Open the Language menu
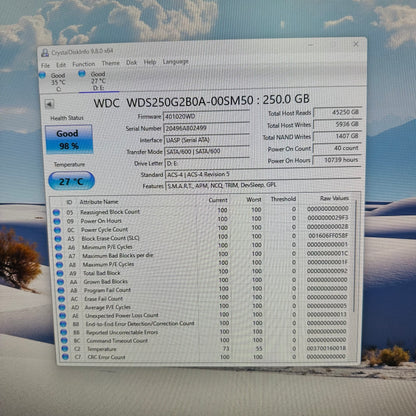 [x=176, y=62]
